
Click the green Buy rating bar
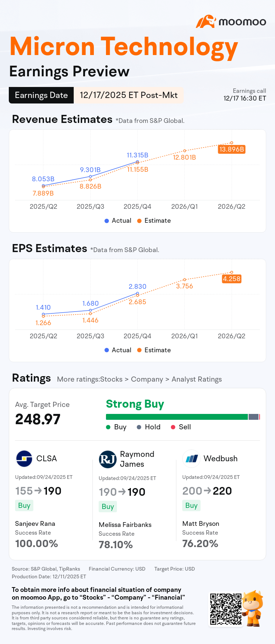coord(177,417)
